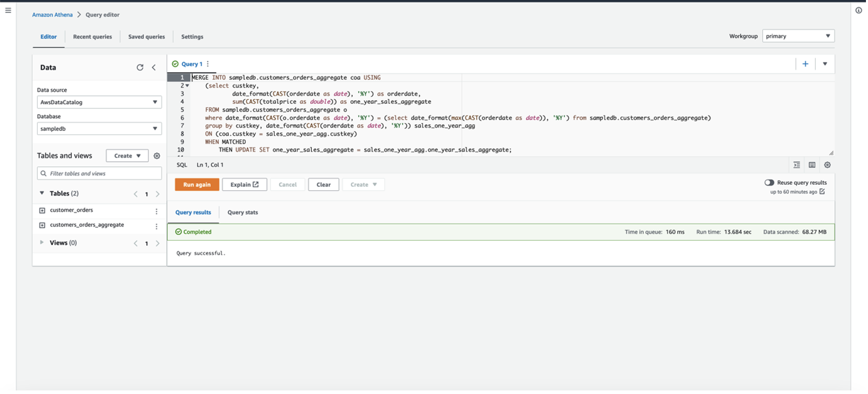Open the info panel icon at top right
Screen dimensions: 868x394
pyautogui.click(x=859, y=10)
